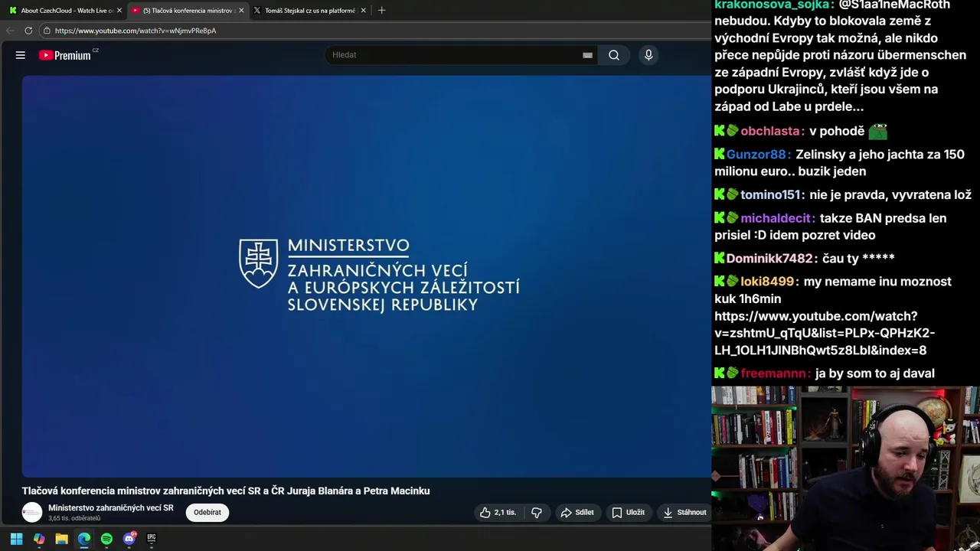This screenshot has height=551, width=980.
Task: Launch Copilot from the taskbar
Action: pyautogui.click(x=39, y=539)
